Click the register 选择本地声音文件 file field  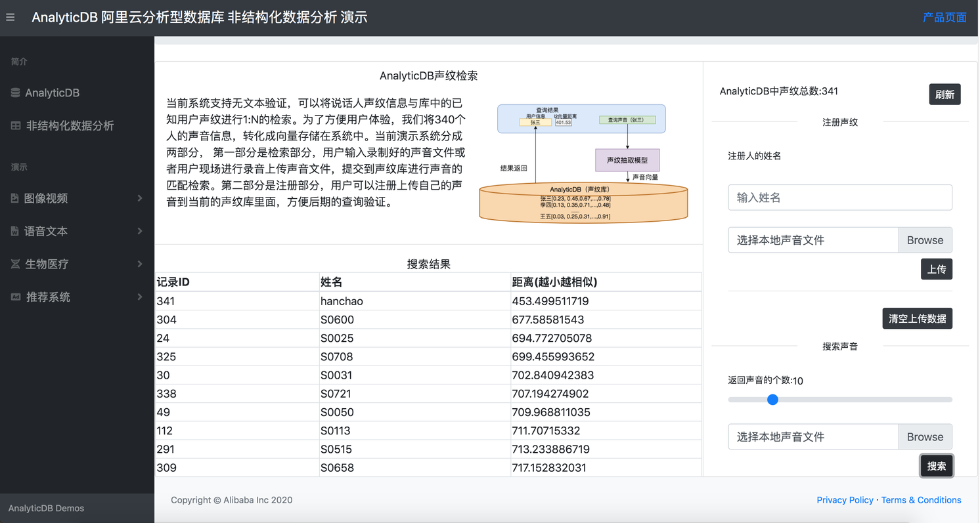tap(813, 240)
